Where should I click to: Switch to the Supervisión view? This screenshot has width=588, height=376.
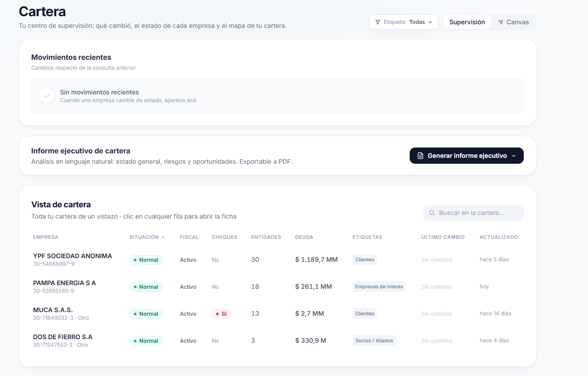[x=467, y=22]
